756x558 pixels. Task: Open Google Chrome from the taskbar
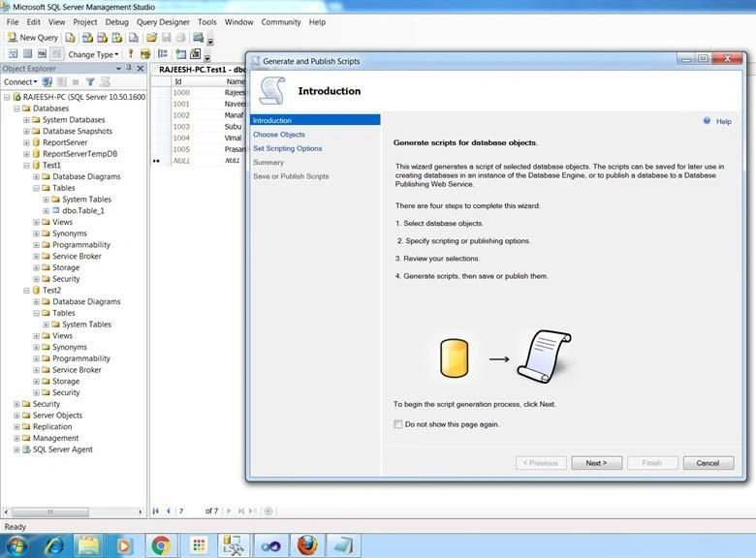click(161, 545)
